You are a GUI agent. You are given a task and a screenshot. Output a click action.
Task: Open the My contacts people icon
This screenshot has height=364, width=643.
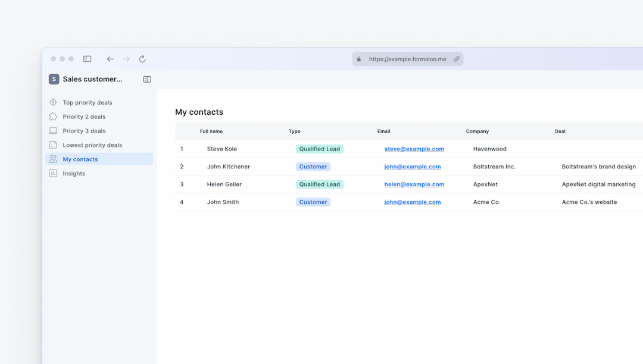point(53,159)
